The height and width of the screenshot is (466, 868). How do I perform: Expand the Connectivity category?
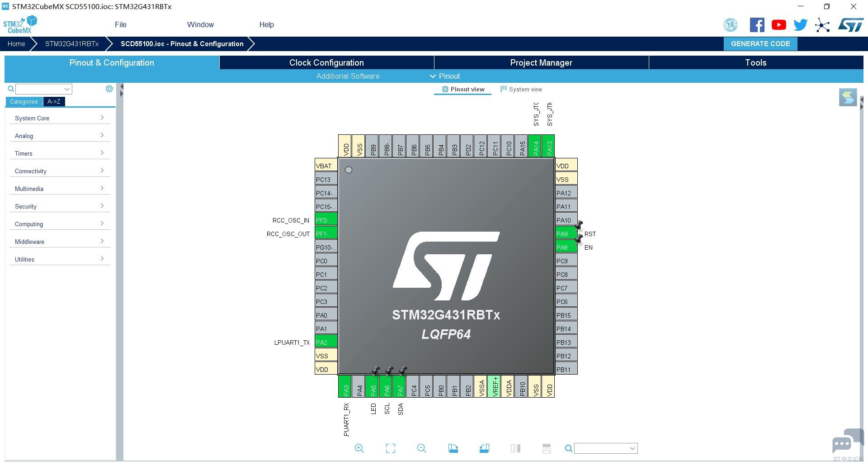(x=60, y=171)
